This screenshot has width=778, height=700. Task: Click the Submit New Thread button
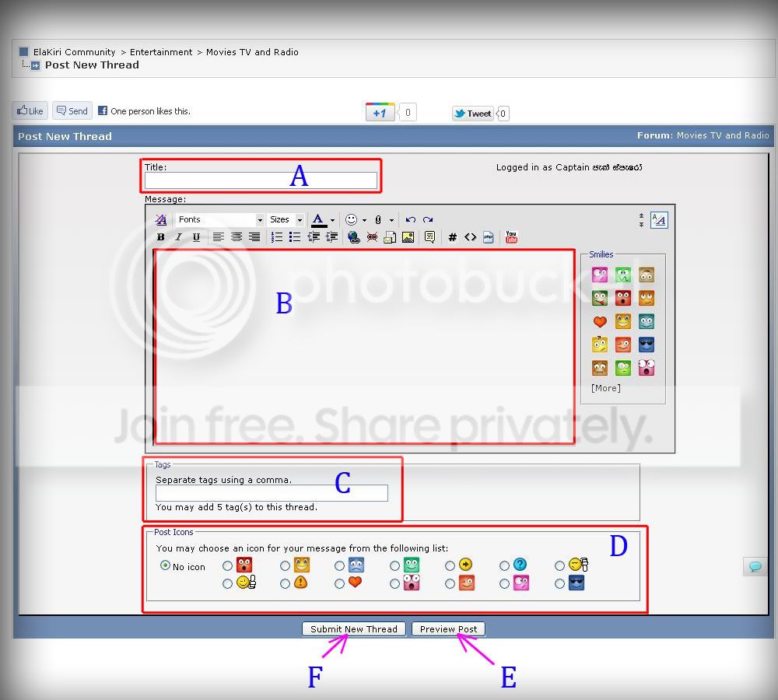coord(354,629)
